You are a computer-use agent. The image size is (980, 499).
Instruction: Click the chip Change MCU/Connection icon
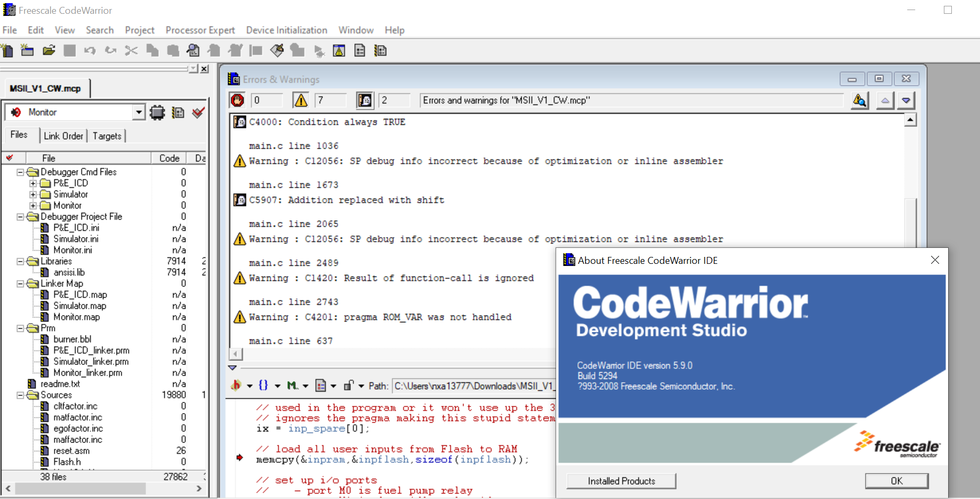tap(157, 113)
